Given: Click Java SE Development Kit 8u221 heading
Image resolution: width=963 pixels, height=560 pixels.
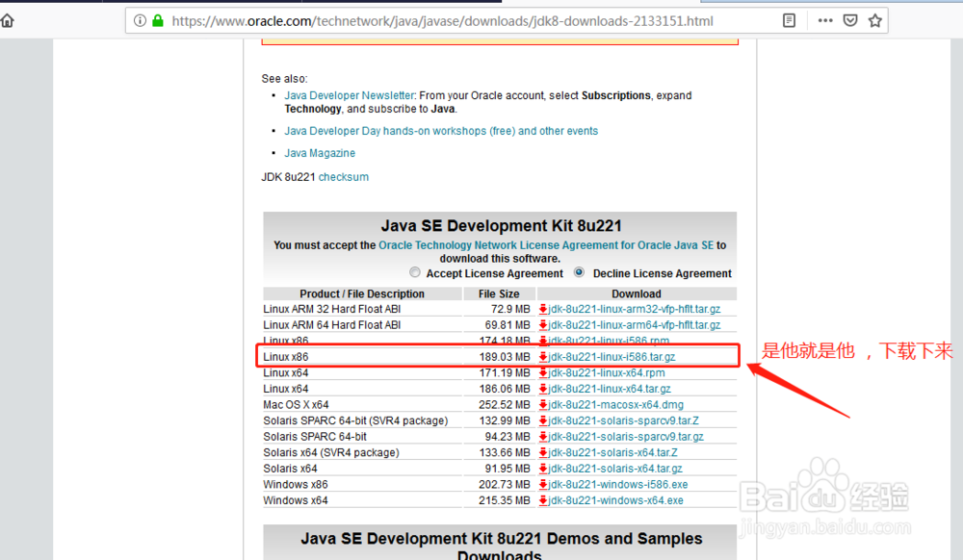Looking at the screenshot, I should click(501, 226).
